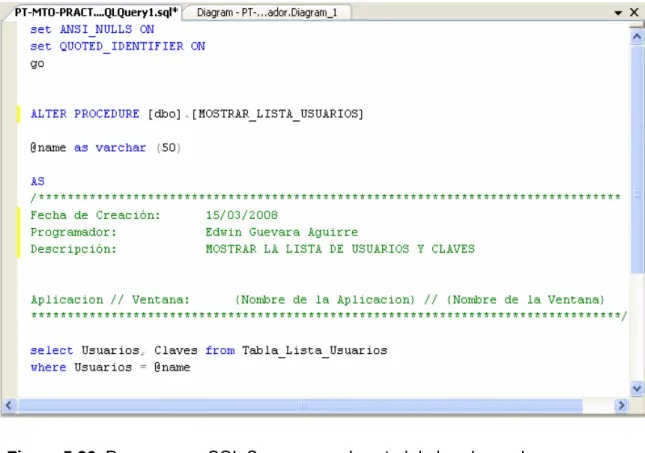645x453 pixels.
Task: Click the horizontal scrollbar right arrow
Action: (x=621, y=405)
